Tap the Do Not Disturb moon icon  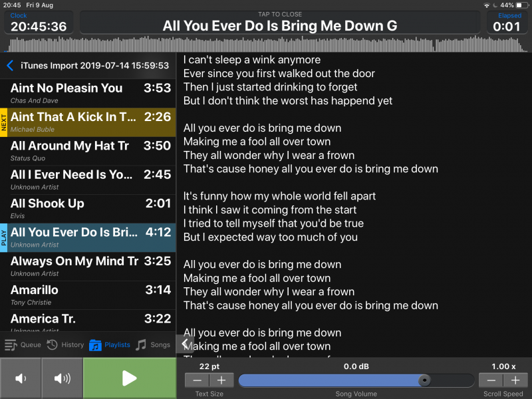(x=495, y=5)
